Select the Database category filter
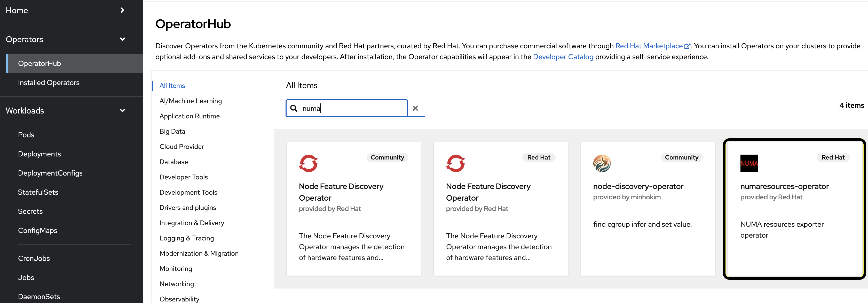The image size is (868, 303). click(x=173, y=162)
